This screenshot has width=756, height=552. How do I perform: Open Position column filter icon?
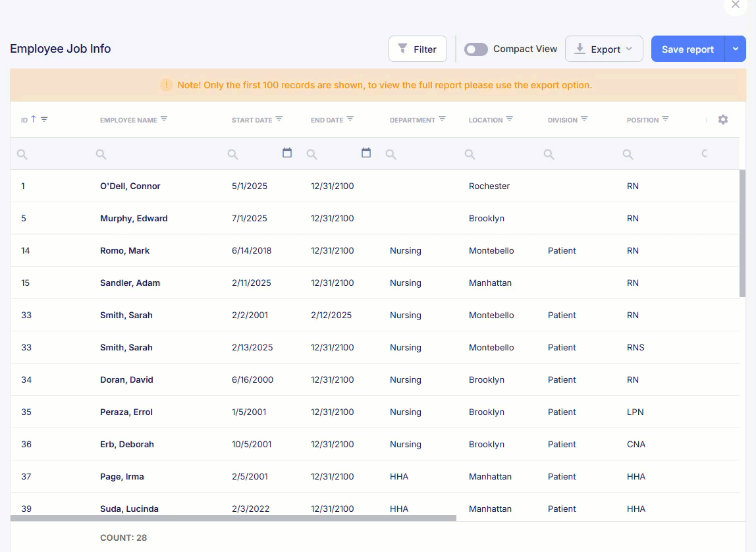click(665, 119)
